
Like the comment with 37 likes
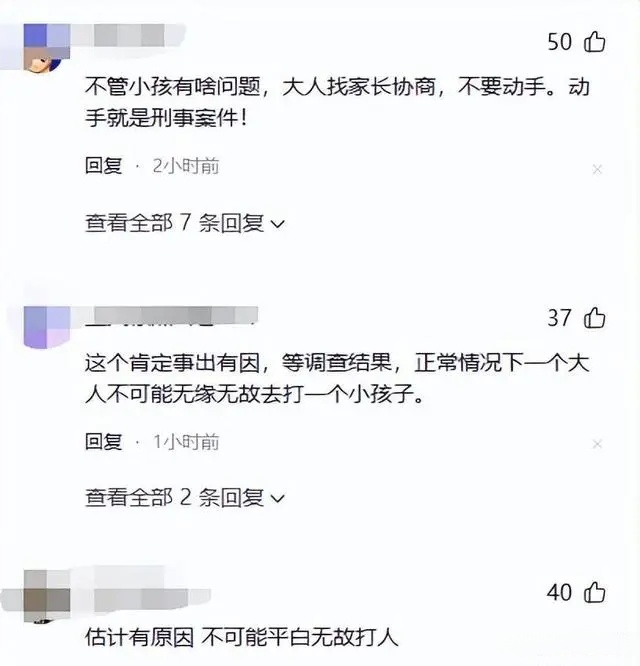click(x=595, y=318)
